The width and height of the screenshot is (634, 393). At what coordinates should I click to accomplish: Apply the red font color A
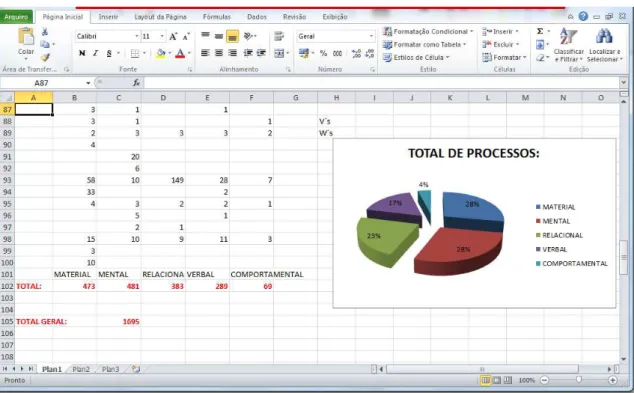tap(180, 53)
